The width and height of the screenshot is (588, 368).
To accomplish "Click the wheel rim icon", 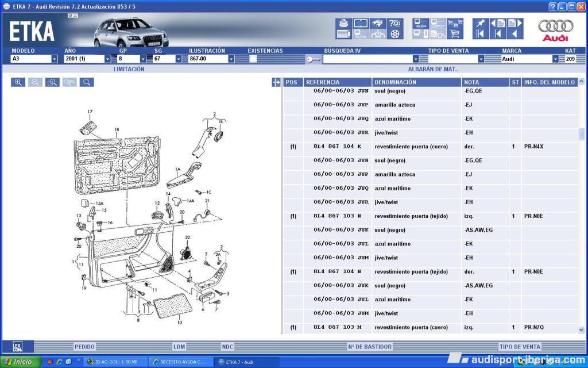I will click(395, 34).
